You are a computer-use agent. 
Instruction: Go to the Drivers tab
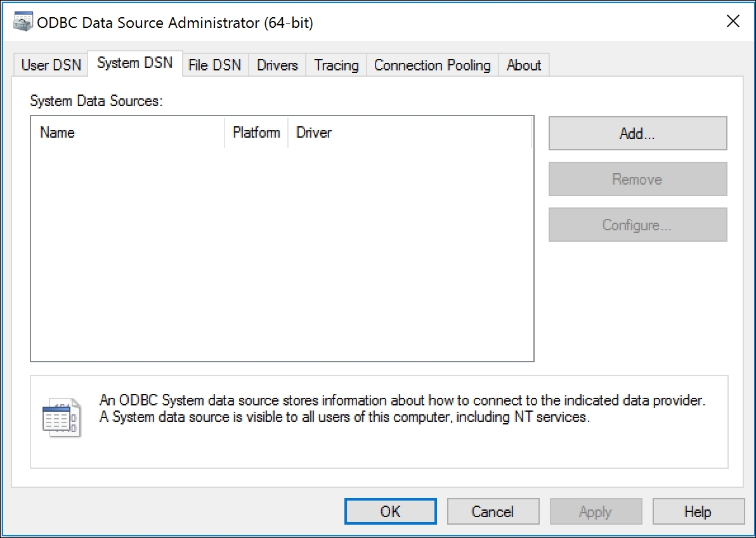(x=277, y=65)
